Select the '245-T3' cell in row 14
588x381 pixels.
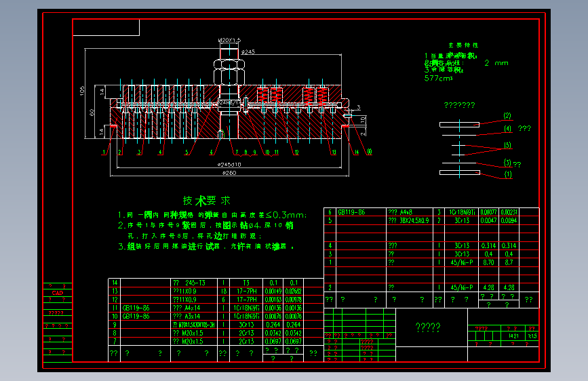tap(195, 283)
